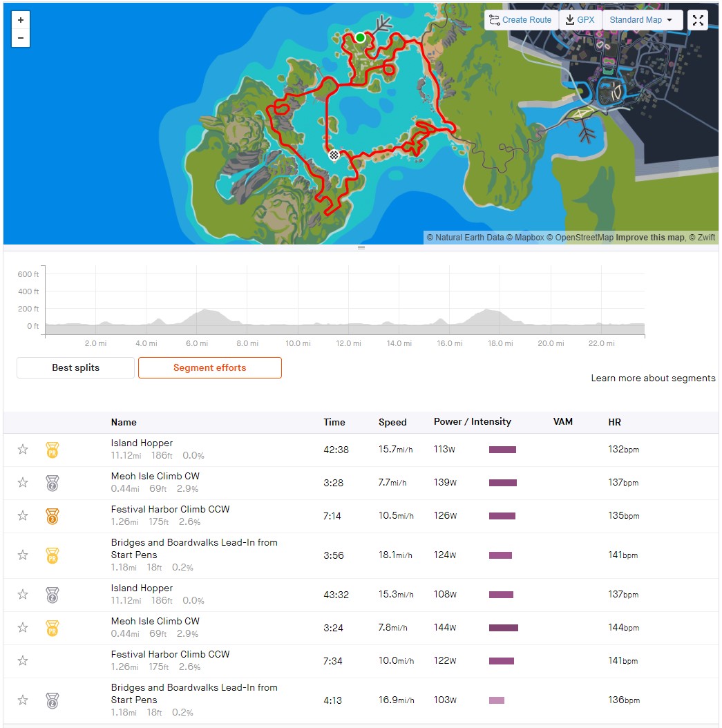Click the 6.0 mi label on elevation chart
This screenshot has width=722, height=728.
tap(197, 343)
